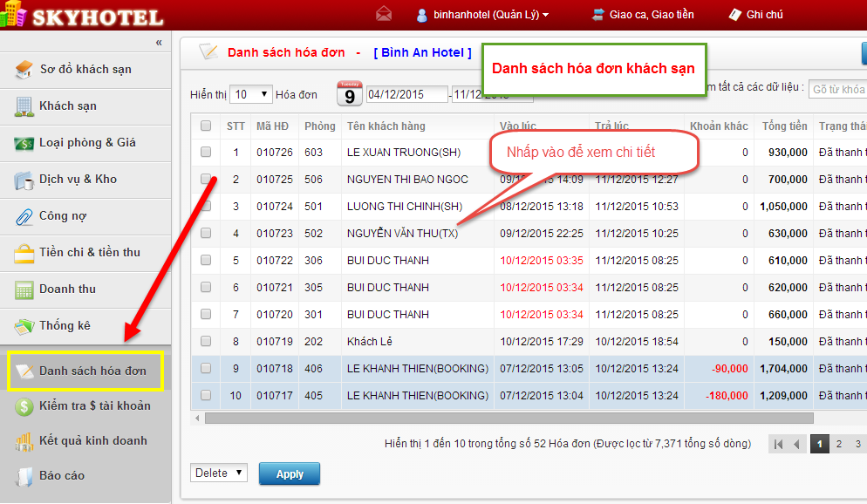867x504 pixels.
Task: Click the Công nợ paperclip icon
Action: pyautogui.click(x=24, y=216)
